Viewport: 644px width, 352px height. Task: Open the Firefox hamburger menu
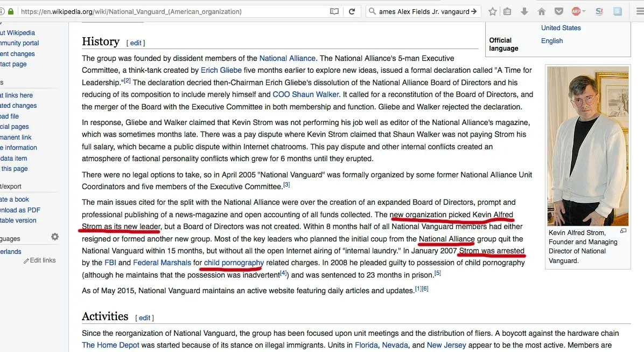click(x=640, y=11)
